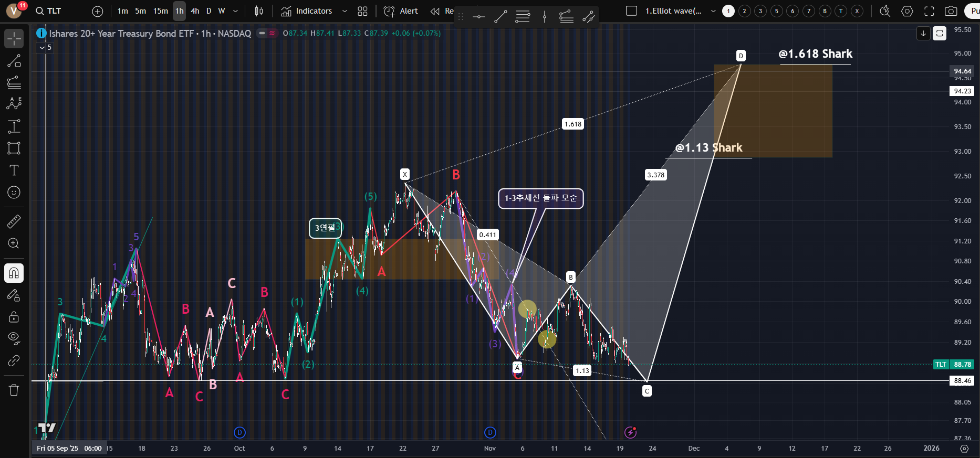Viewport: 980px width, 458px height.
Task: Create a new Alert
Action: click(x=401, y=11)
